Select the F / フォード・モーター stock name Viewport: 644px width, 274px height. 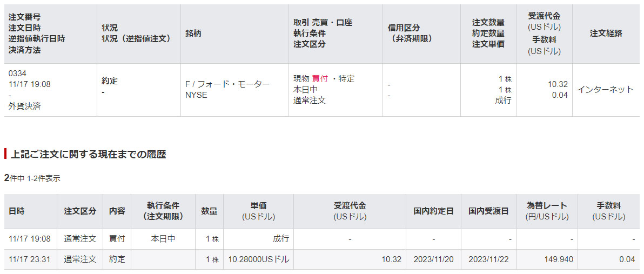coord(227,84)
